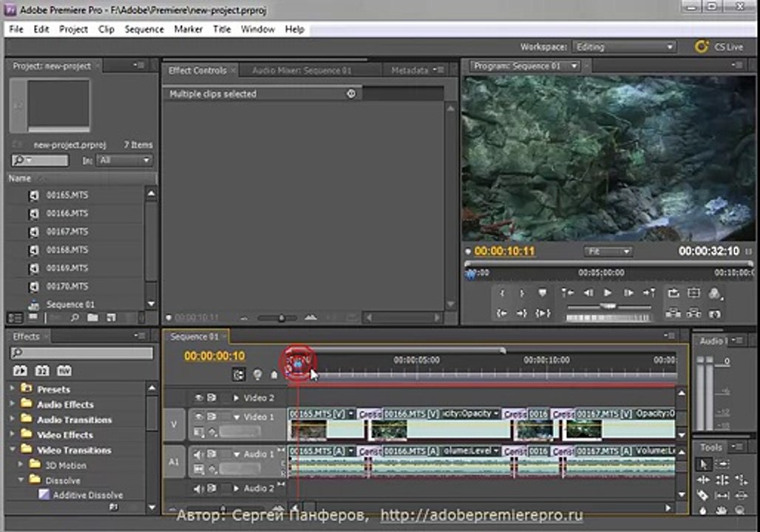Toggle Loop playback in Program monitor
760x532 pixels.
coord(674,293)
